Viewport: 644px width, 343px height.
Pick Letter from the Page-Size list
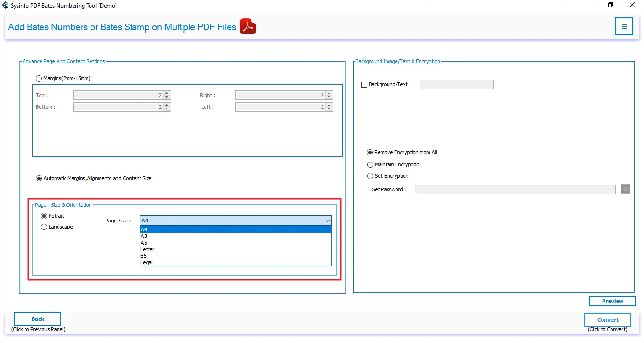(x=236, y=249)
